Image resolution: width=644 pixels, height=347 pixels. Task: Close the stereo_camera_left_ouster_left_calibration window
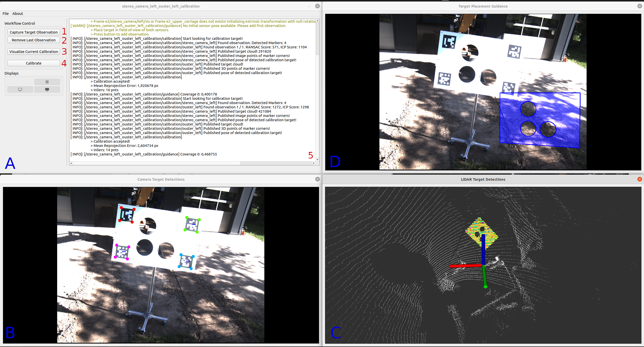click(x=317, y=6)
